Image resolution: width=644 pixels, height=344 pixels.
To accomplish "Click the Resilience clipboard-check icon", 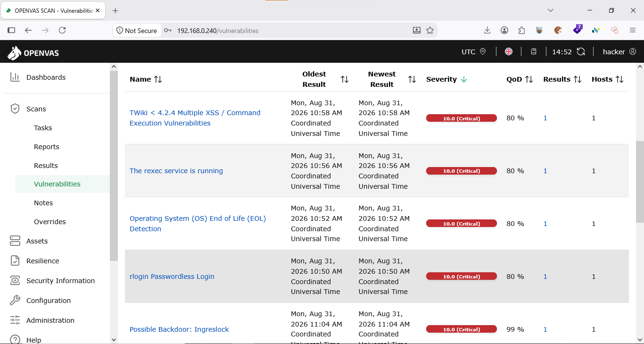I will point(15,260).
